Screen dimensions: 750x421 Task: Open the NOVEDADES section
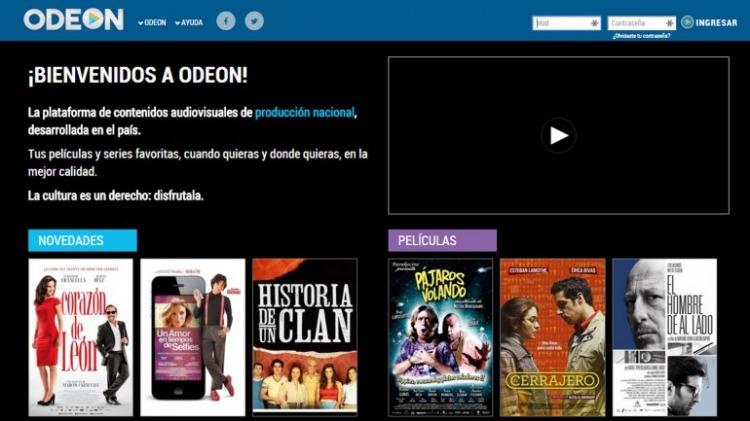click(x=82, y=240)
